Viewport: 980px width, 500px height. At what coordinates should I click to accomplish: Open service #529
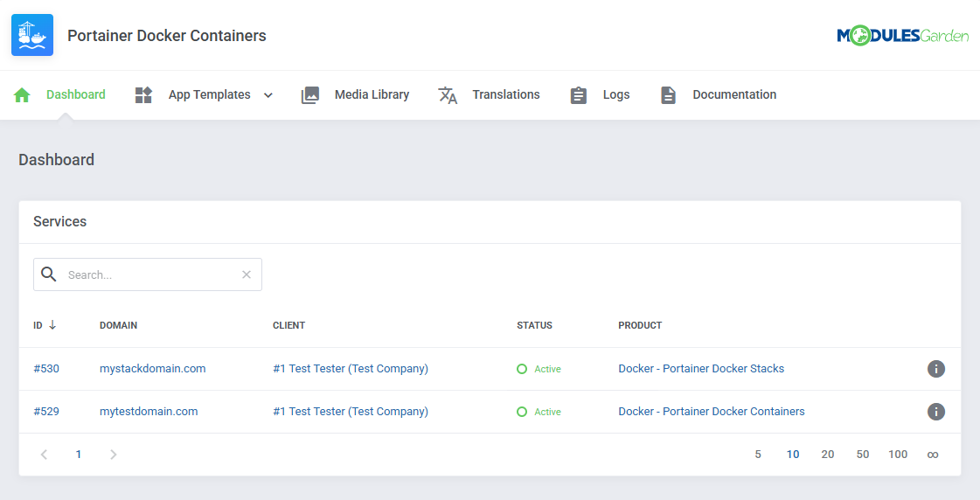[x=46, y=411]
